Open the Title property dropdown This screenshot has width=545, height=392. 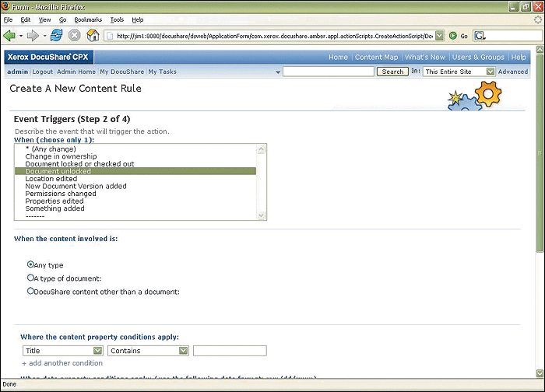pos(97,351)
